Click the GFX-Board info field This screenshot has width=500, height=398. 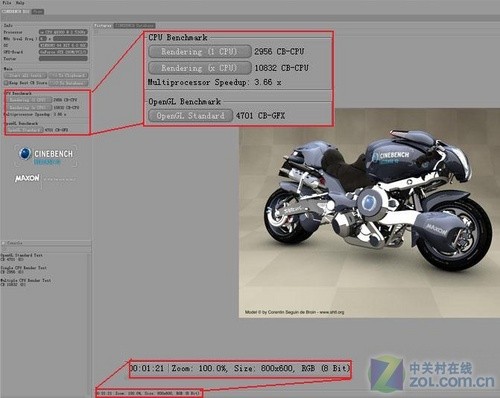click(63, 52)
